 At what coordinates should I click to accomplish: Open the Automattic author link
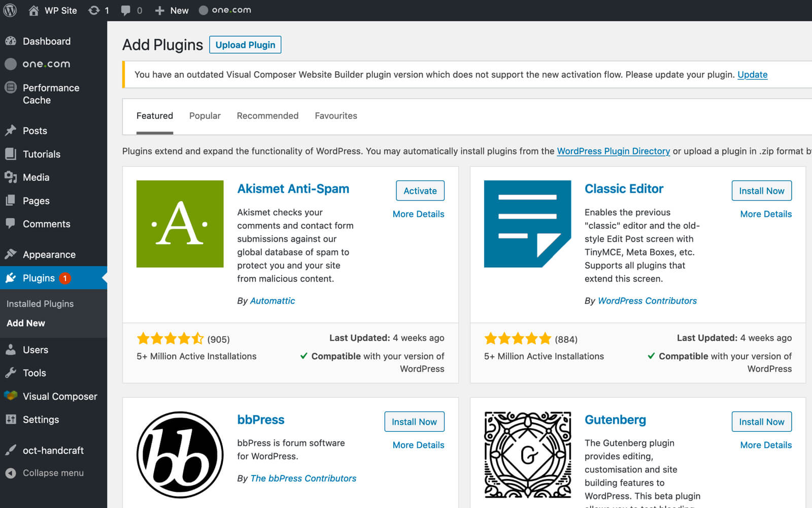coord(273,301)
